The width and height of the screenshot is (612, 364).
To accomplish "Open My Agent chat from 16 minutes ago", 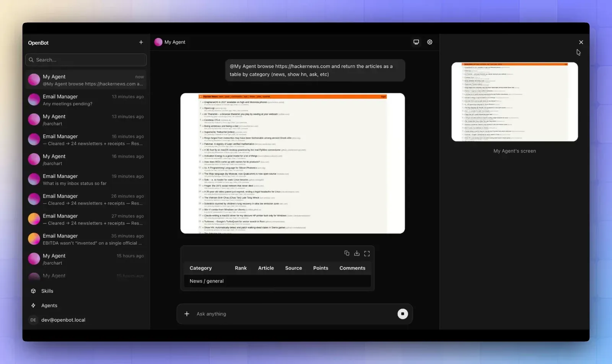I will tap(86, 159).
